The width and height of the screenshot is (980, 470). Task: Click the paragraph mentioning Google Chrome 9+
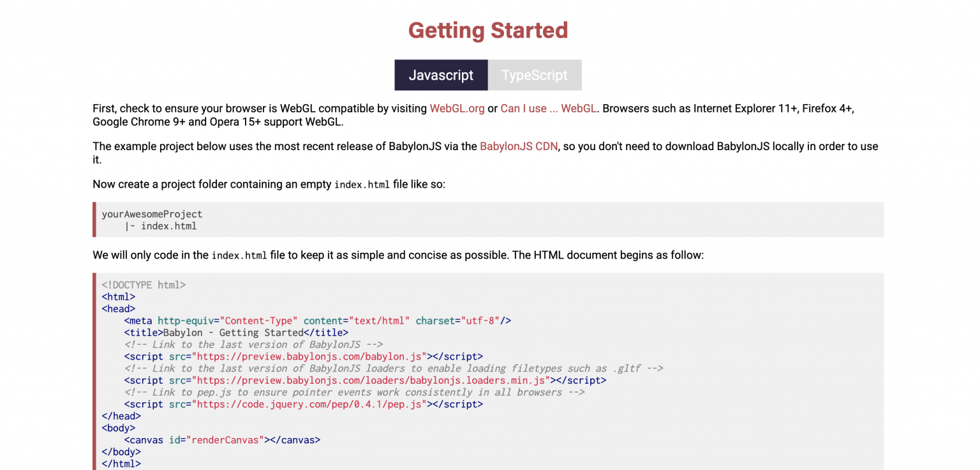point(191,121)
